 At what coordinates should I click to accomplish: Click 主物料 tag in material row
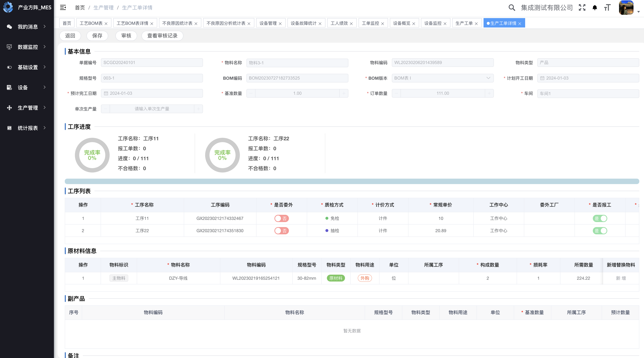(119, 278)
